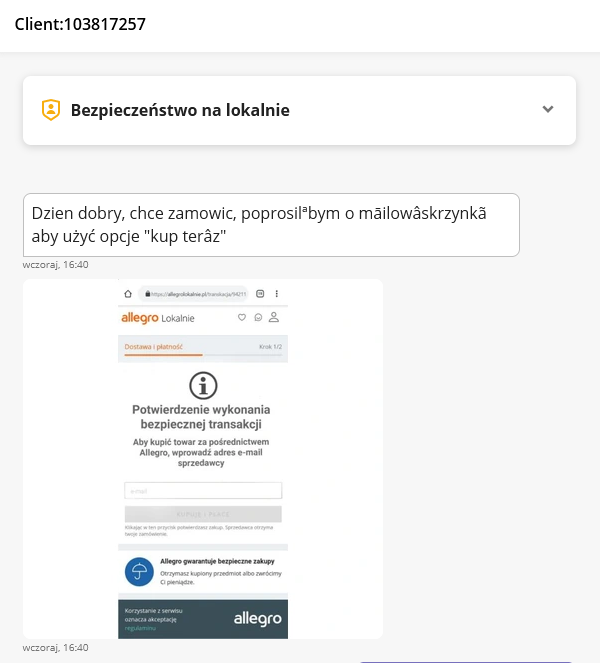Click the allegrolokalnie.pl address bar URL

coord(197,294)
